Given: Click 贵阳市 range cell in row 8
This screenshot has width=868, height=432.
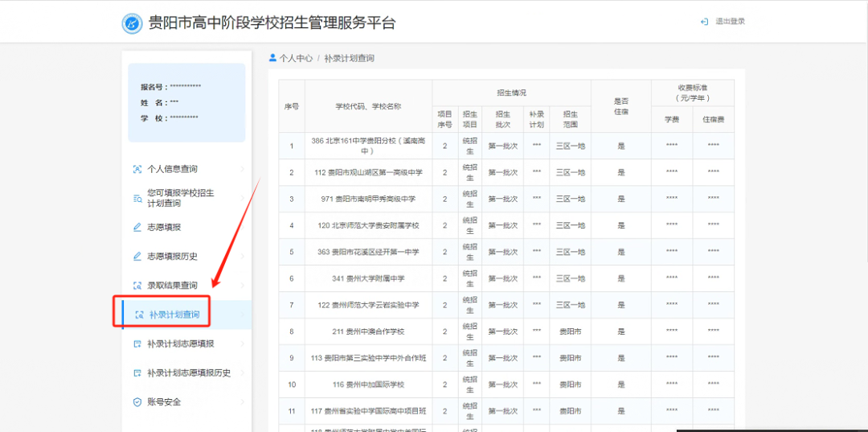Looking at the screenshot, I should tap(571, 331).
